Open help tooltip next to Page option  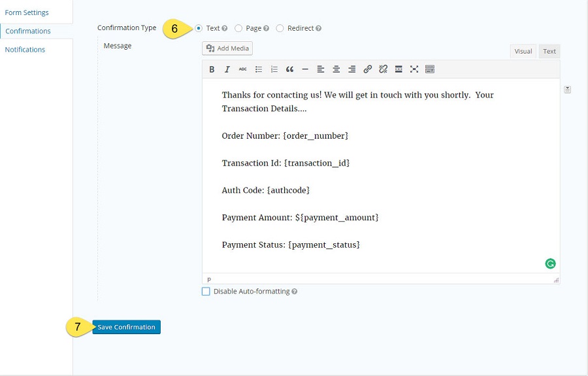coord(267,28)
